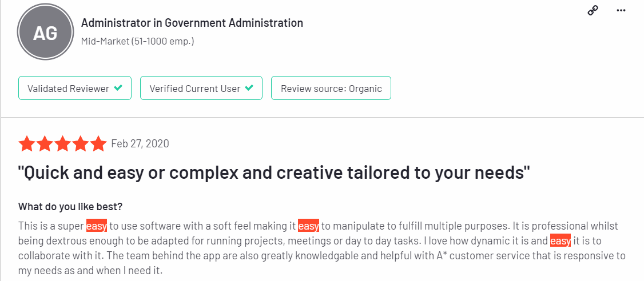Click the Validated Reviewer badge
This screenshot has width=644, height=281.
coord(75,88)
